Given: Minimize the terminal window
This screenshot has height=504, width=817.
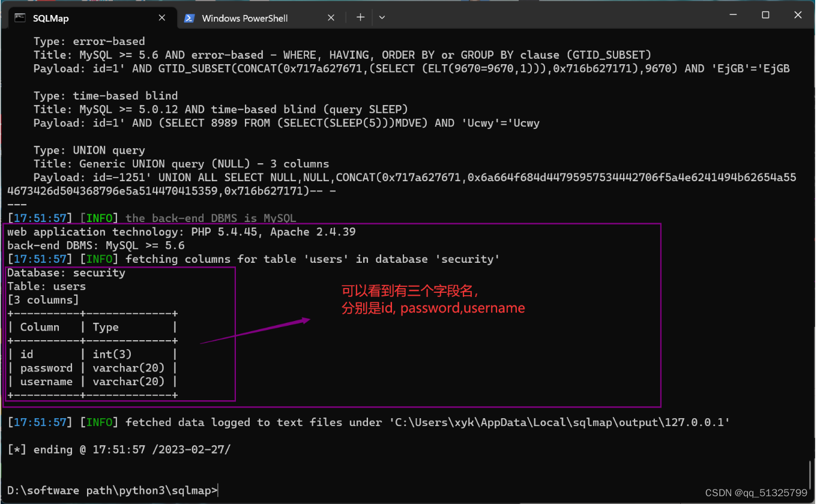Looking at the screenshot, I should 733,16.
